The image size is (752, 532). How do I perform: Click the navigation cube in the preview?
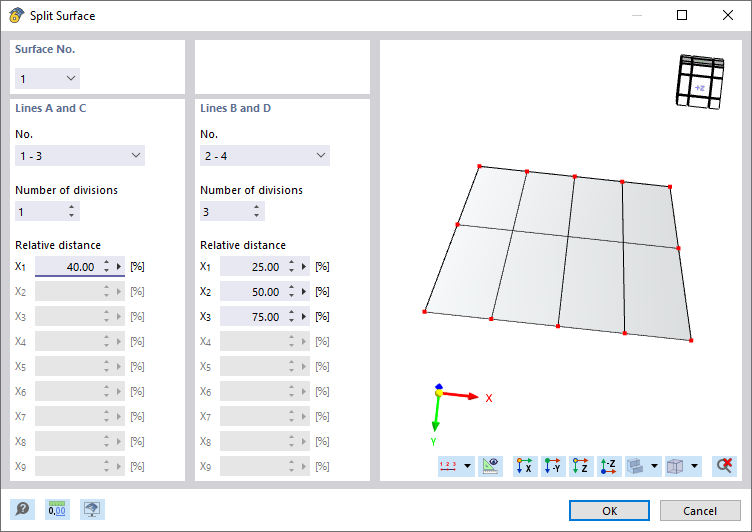700,82
